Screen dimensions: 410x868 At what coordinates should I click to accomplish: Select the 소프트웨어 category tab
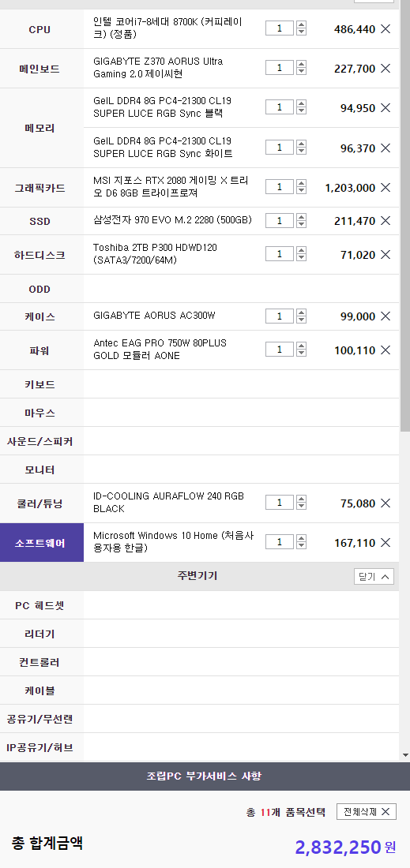42,543
